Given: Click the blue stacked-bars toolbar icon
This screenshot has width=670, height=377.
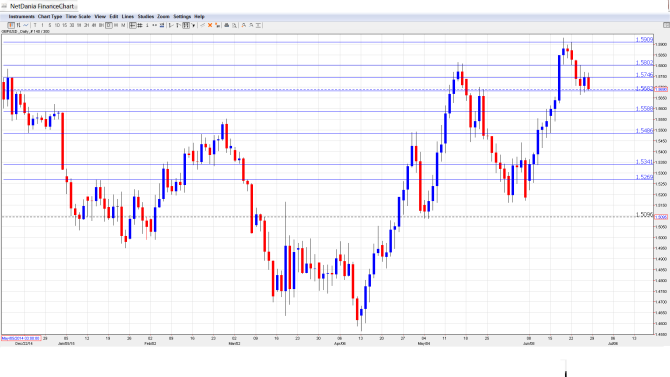Looking at the screenshot, I should 162,26.
